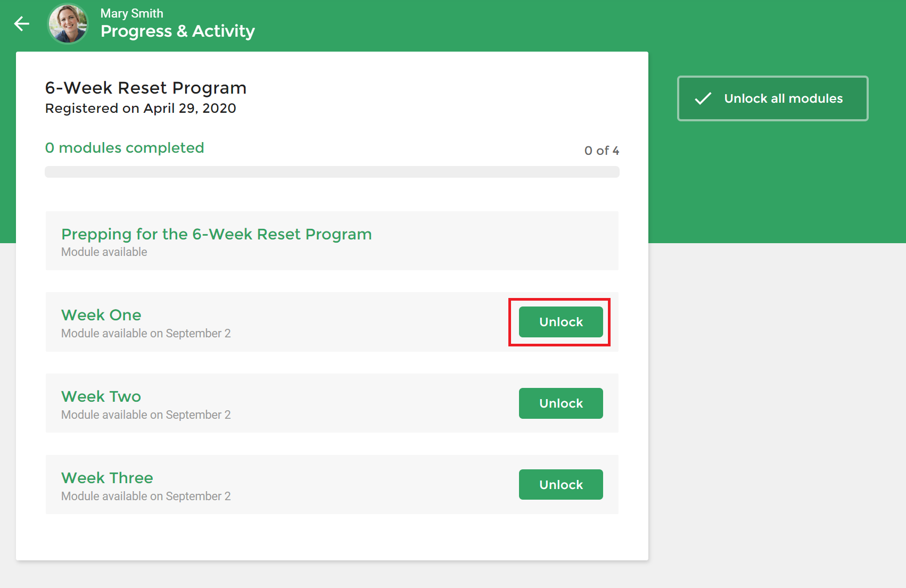This screenshot has height=588, width=906.
Task: Open Mary Smith's profile photo
Action: coord(68,24)
